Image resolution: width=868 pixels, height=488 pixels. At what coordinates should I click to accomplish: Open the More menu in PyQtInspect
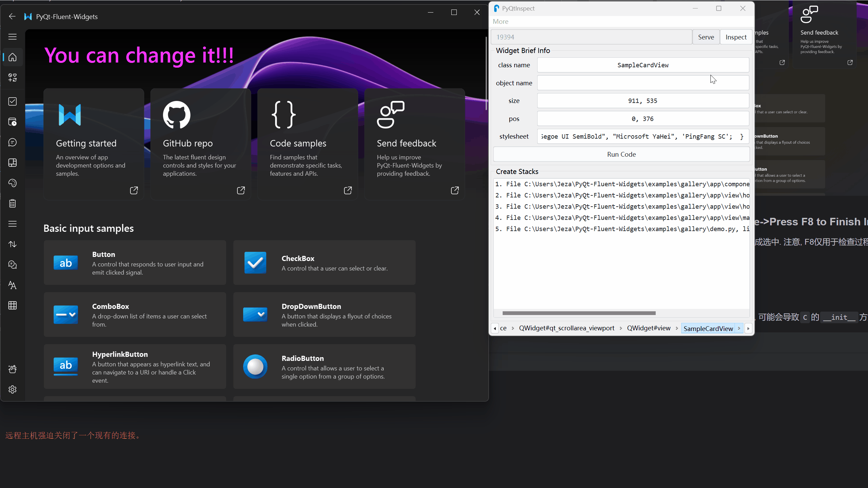pyautogui.click(x=500, y=21)
